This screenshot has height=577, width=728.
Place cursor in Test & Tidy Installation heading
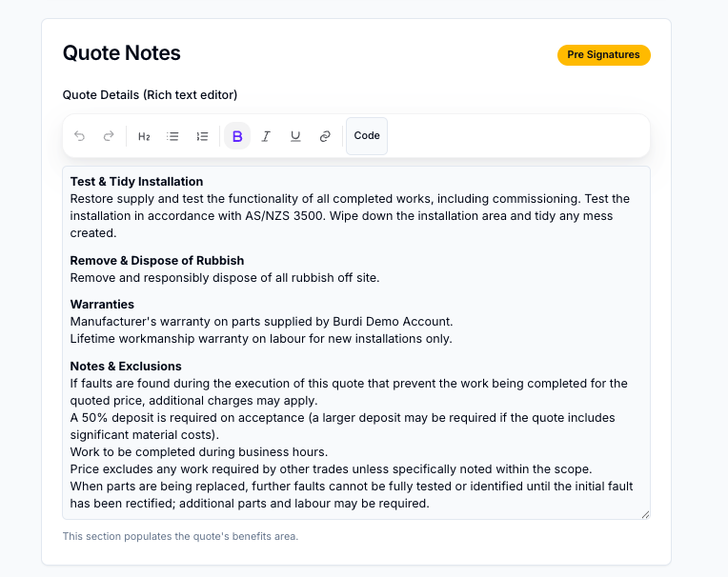136,181
